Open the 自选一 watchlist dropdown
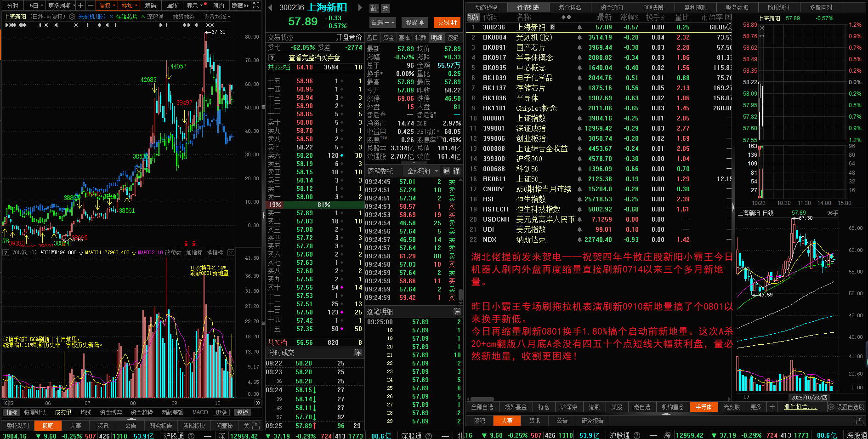The width and height of the screenshot is (868, 439). (x=383, y=22)
